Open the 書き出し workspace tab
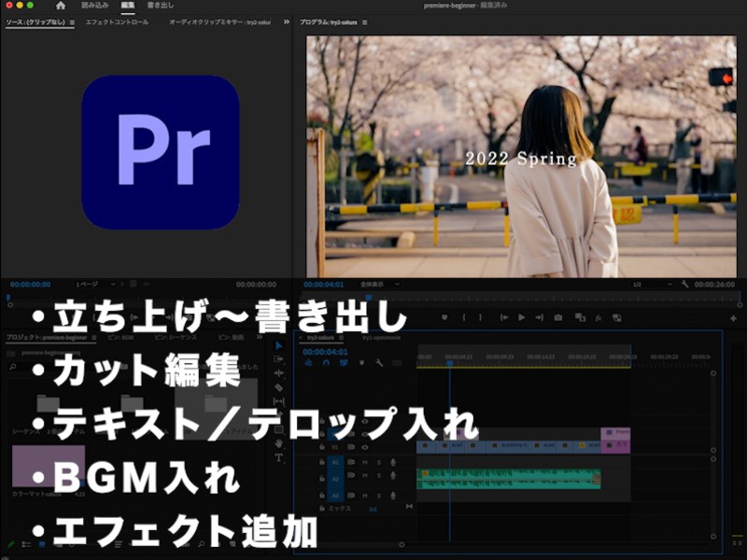Image resolution: width=747 pixels, height=560 pixels. click(159, 6)
